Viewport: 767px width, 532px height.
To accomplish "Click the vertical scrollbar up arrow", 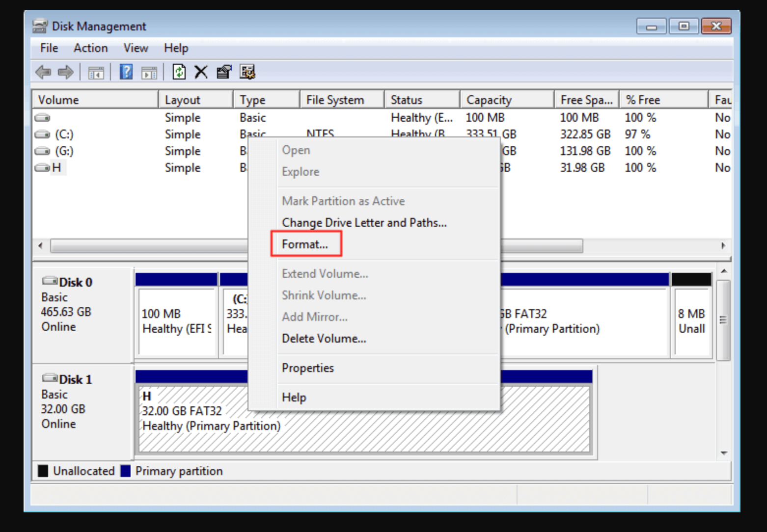I will point(723,270).
